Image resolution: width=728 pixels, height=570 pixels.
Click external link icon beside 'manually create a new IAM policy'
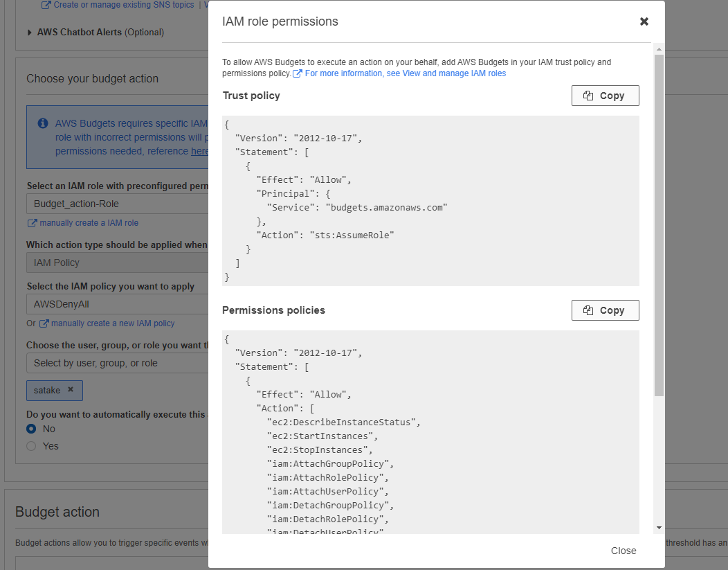(x=44, y=323)
